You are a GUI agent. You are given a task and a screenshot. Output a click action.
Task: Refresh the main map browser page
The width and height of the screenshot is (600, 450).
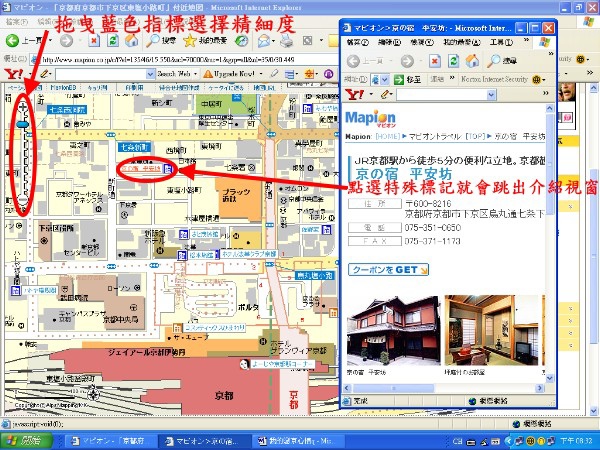point(113,40)
